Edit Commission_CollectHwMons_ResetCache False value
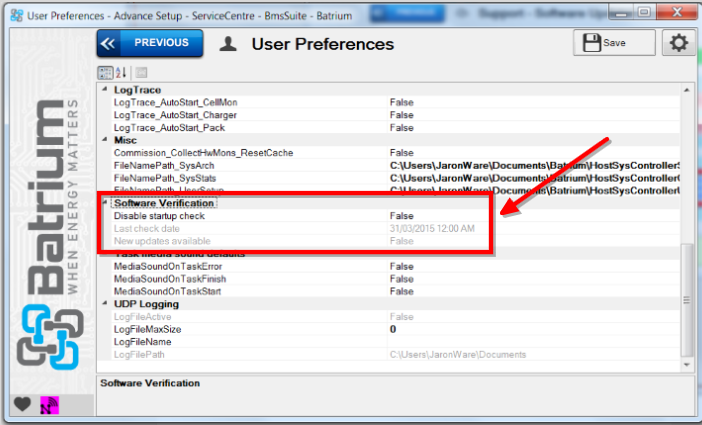The width and height of the screenshot is (702, 425). click(x=533, y=153)
